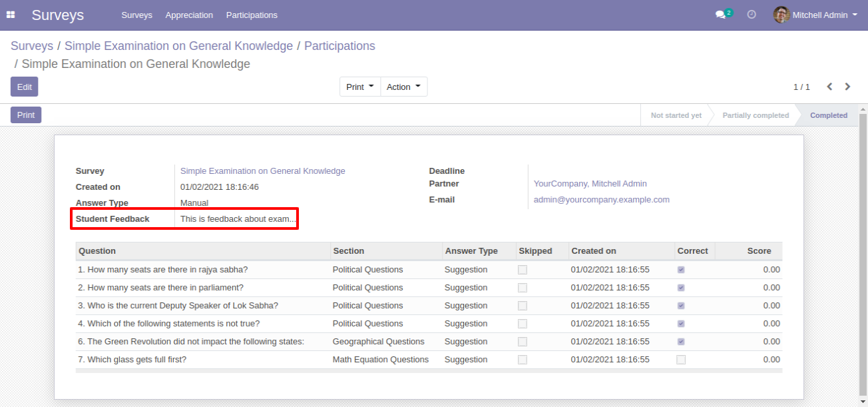
Task: Click the admin@yourcompany.example.com email link
Action: [602, 200]
